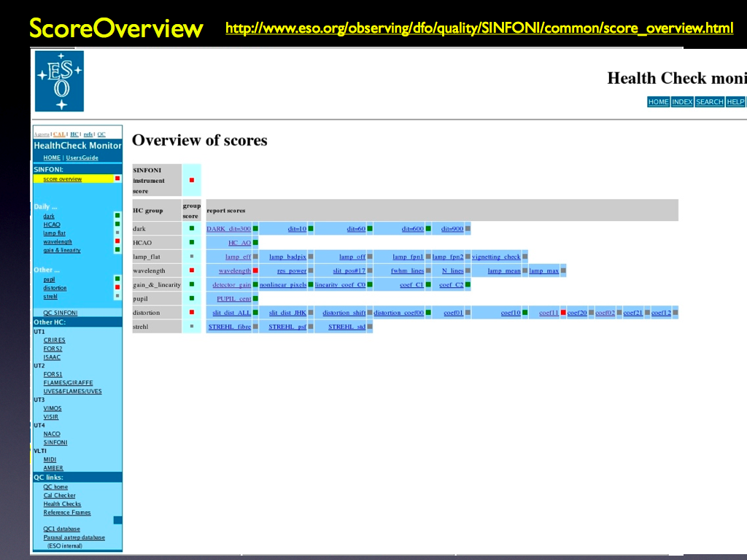Click the ESO logo image

pyautogui.click(x=59, y=81)
